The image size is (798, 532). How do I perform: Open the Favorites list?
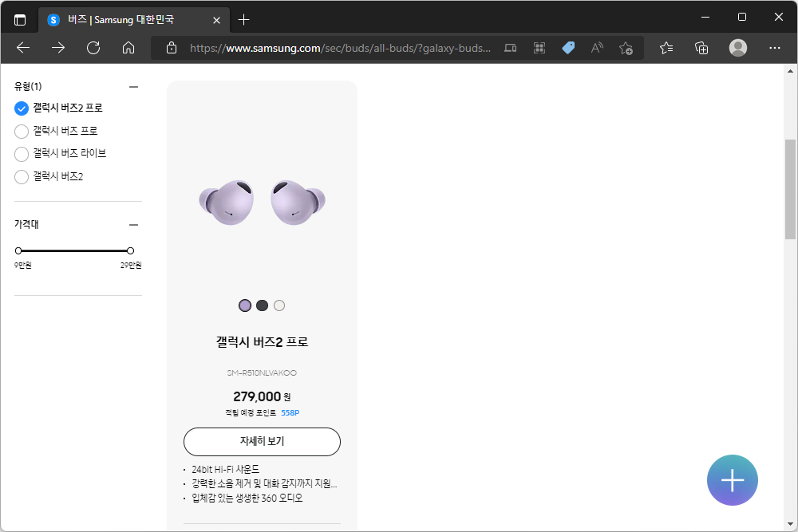click(666, 48)
